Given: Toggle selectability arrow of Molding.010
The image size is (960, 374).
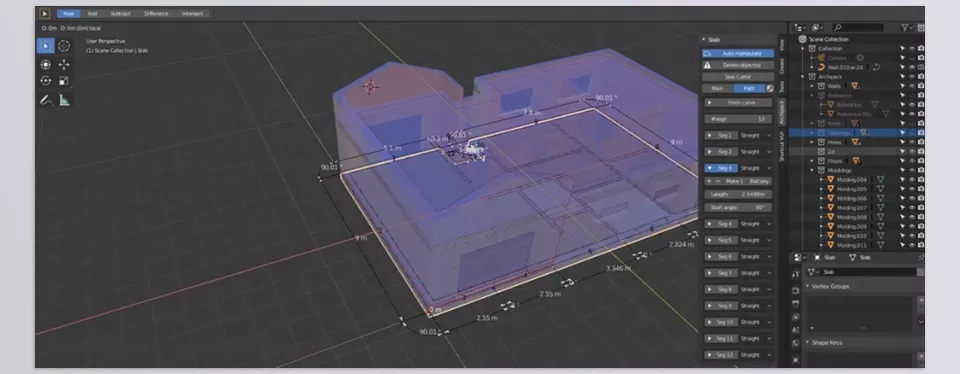Looking at the screenshot, I should 902,236.
